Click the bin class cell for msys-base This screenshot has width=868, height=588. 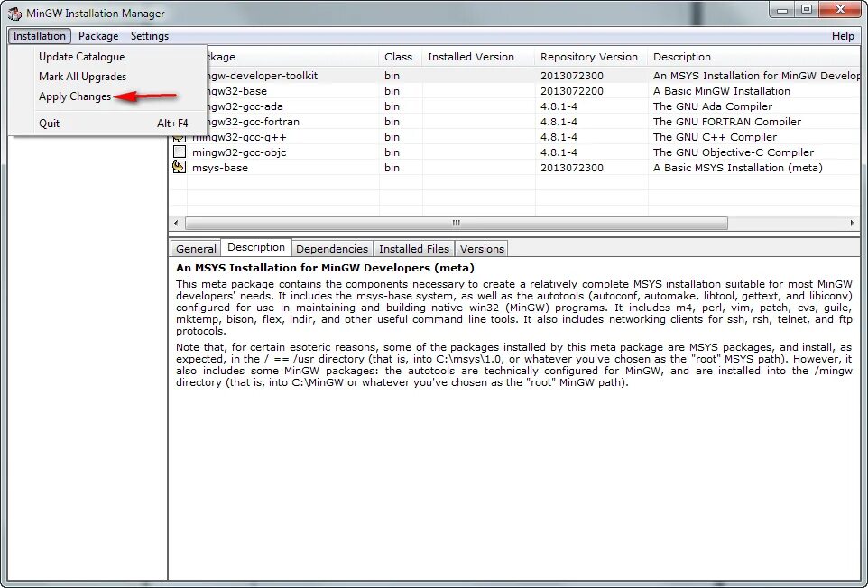[x=392, y=168]
